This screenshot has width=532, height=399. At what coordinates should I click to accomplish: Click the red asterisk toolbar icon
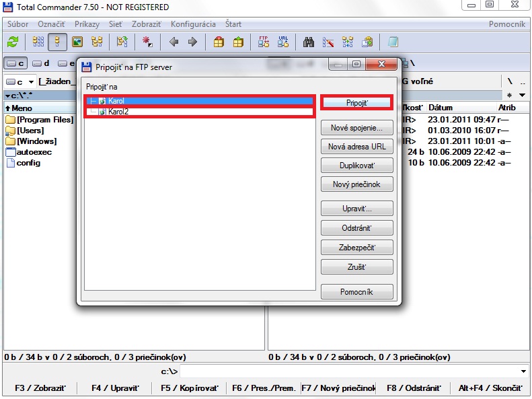[x=147, y=42]
